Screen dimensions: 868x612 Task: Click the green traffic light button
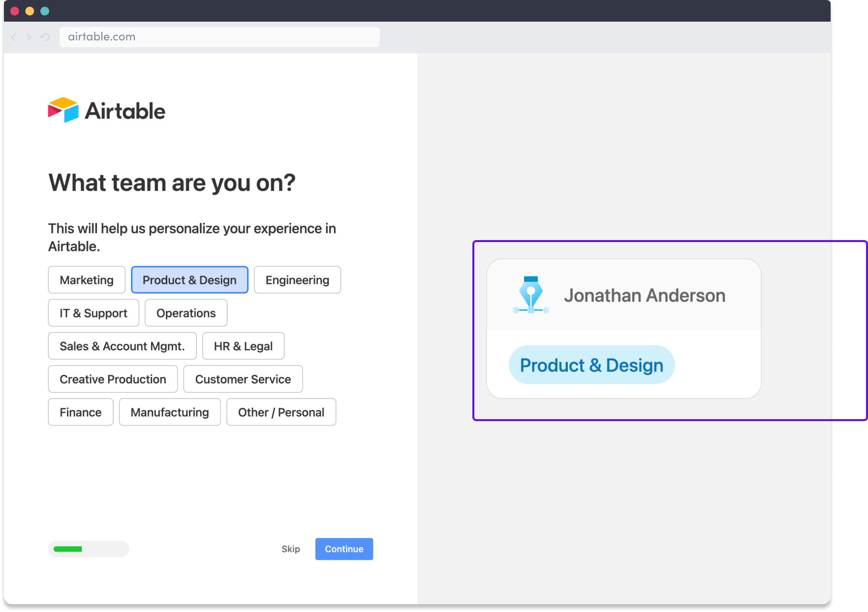[45, 10]
